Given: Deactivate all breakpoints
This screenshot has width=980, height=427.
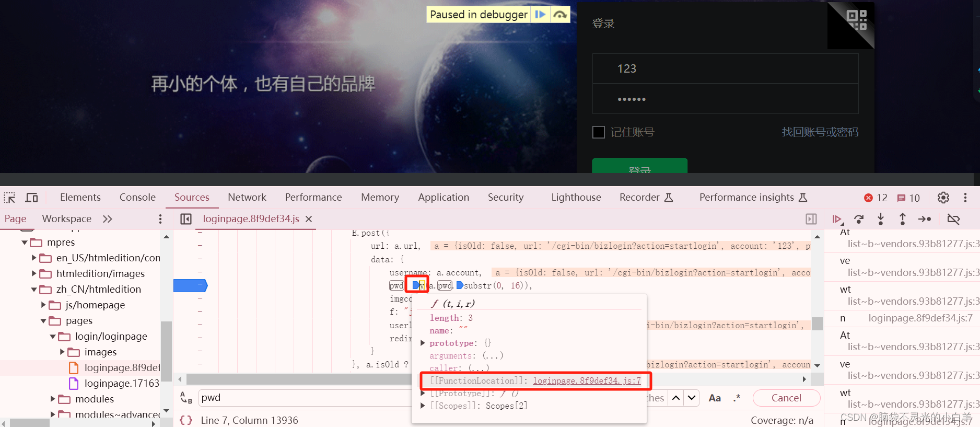Looking at the screenshot, I should click(954, 219).
